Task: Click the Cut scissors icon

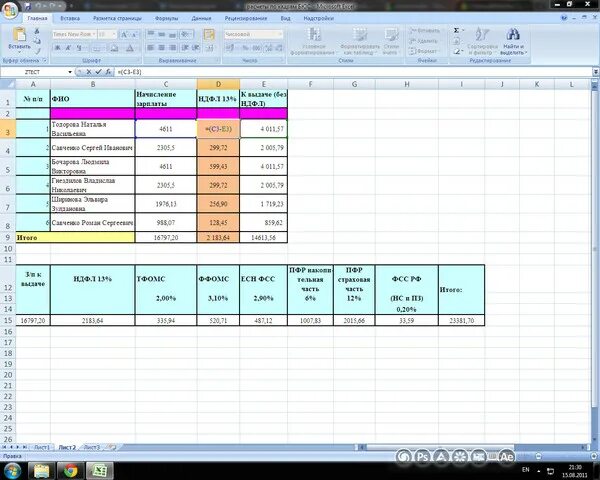Action: coord(37,31)
